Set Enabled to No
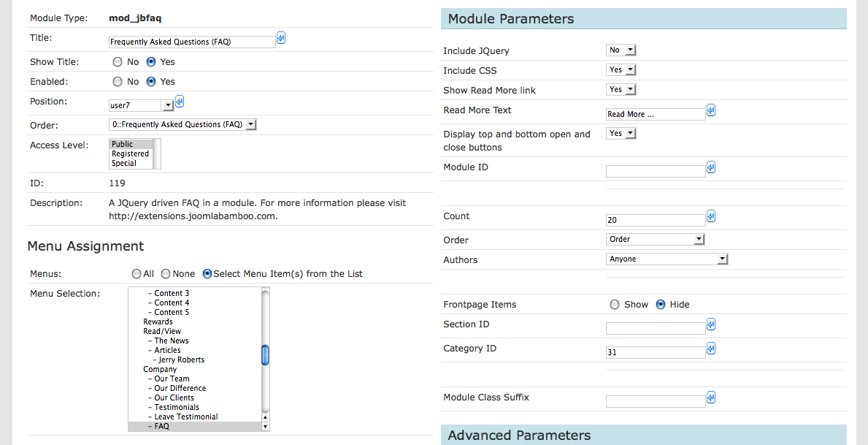 click(117, 81)
